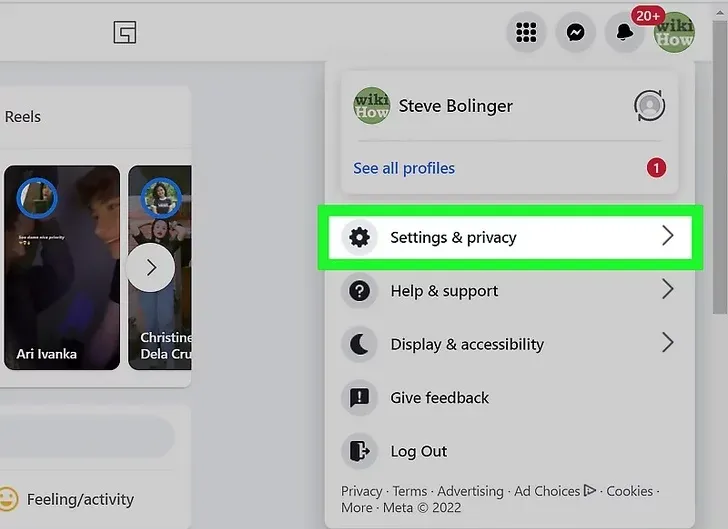
Task: Click the Give feedback exclamation icon
Action: [x=359, y=398]
